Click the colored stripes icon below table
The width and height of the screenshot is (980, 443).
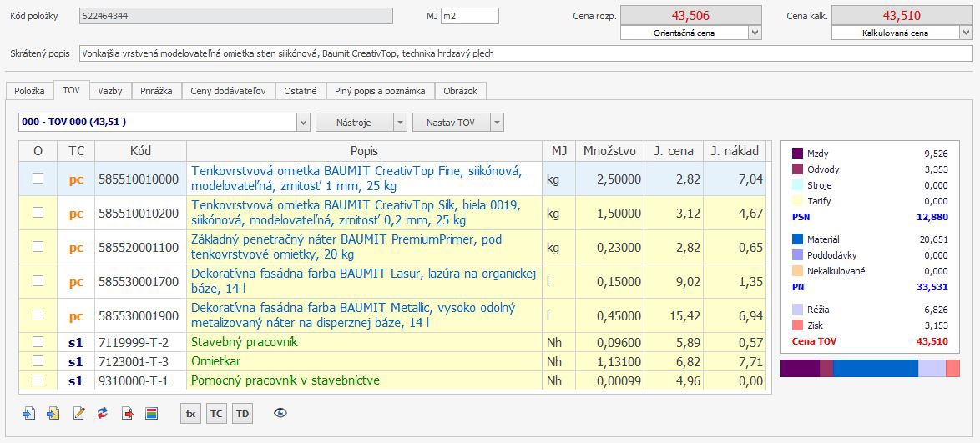(152, 413)
